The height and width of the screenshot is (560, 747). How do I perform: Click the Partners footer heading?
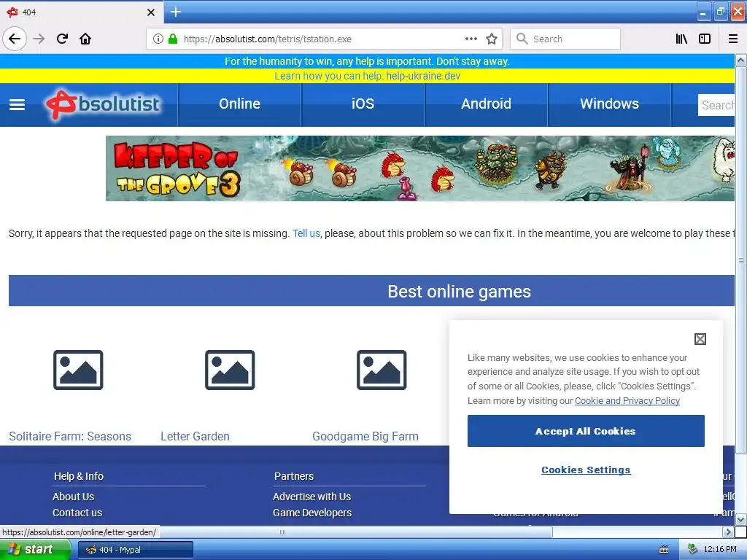[294, 476]
